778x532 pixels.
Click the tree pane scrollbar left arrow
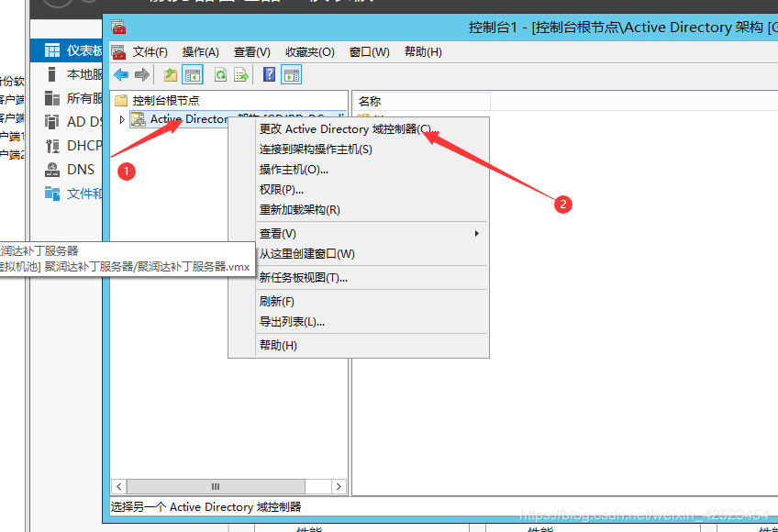[118, 486]
